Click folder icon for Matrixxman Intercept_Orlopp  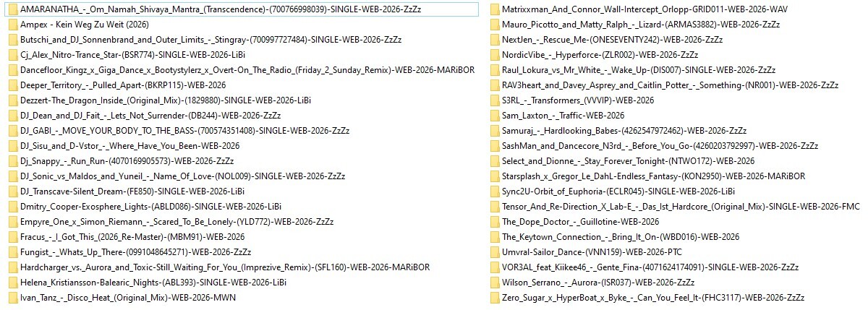click(493, 9)
